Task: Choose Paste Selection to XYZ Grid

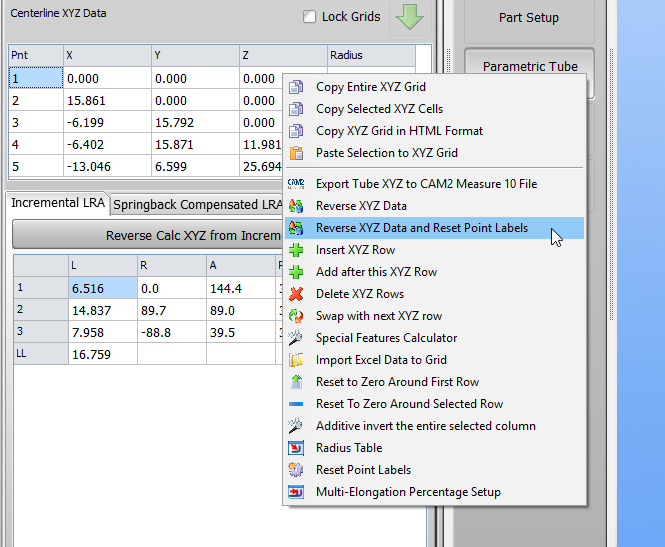Action: pyautogui.click(x=434, y=153)
